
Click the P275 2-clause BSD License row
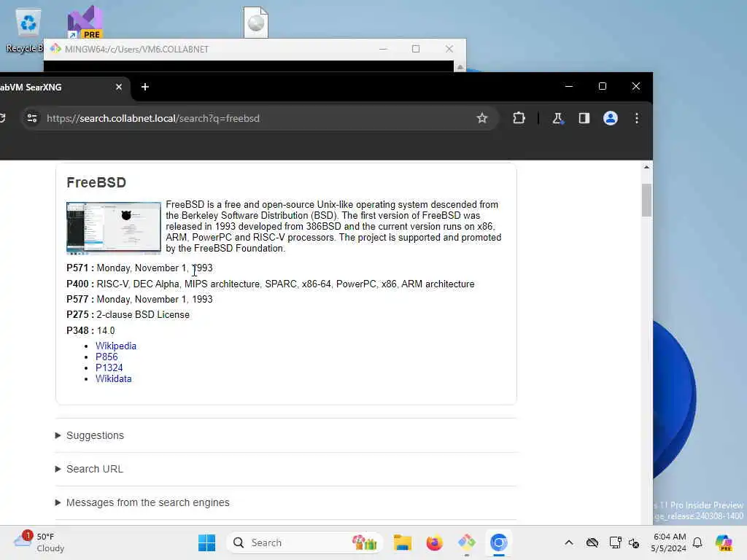128,314
